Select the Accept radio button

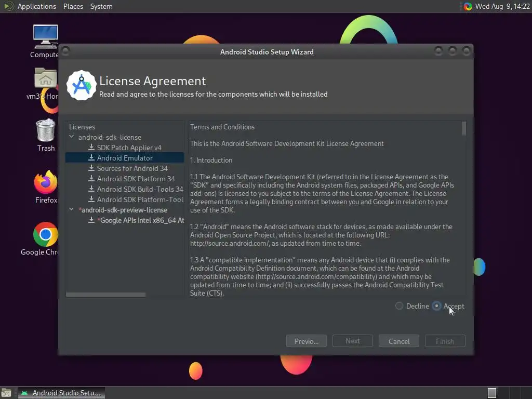coord(436,306)
